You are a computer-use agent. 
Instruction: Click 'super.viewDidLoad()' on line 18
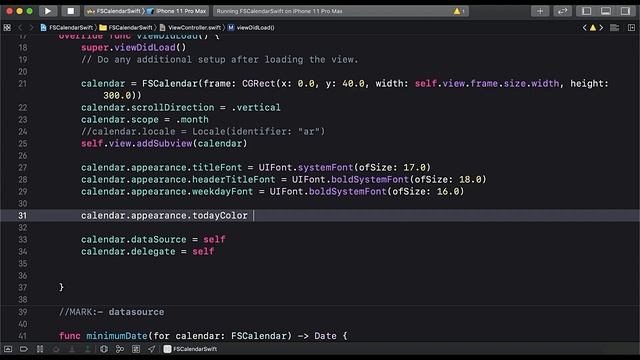click(x=133, y=48)
